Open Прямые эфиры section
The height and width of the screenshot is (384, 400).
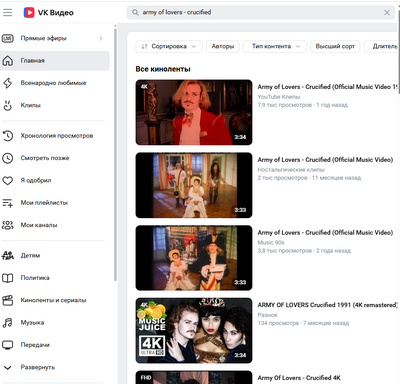(55, 38)
